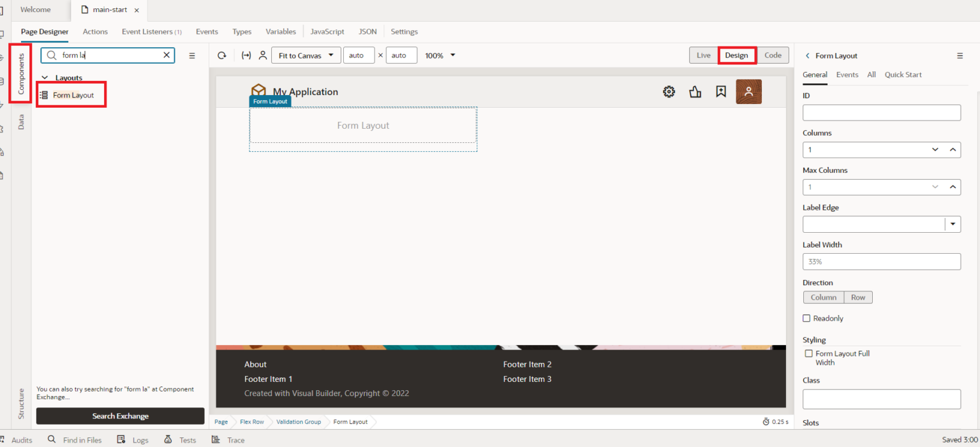Image resolution: width=980 pixels, height=447 pixels.
Task: Enable the Readonly checkbox
Action: 808,318
